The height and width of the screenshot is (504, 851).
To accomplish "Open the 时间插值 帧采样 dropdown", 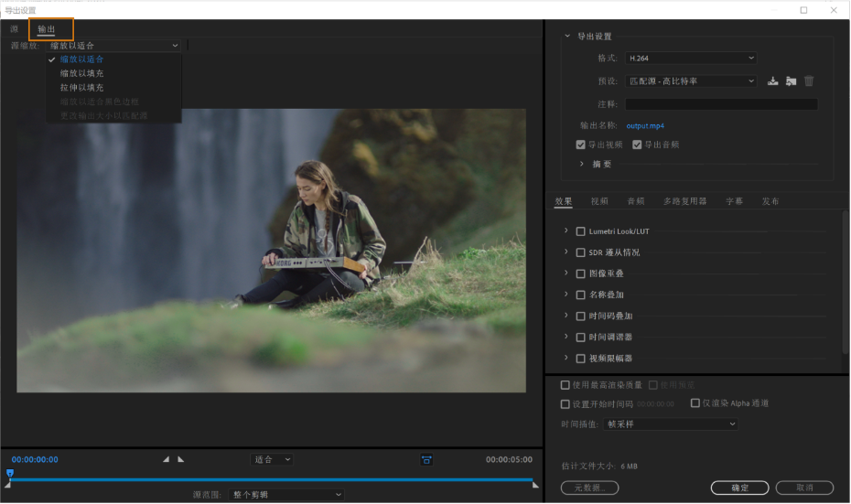I will [671, 424].
